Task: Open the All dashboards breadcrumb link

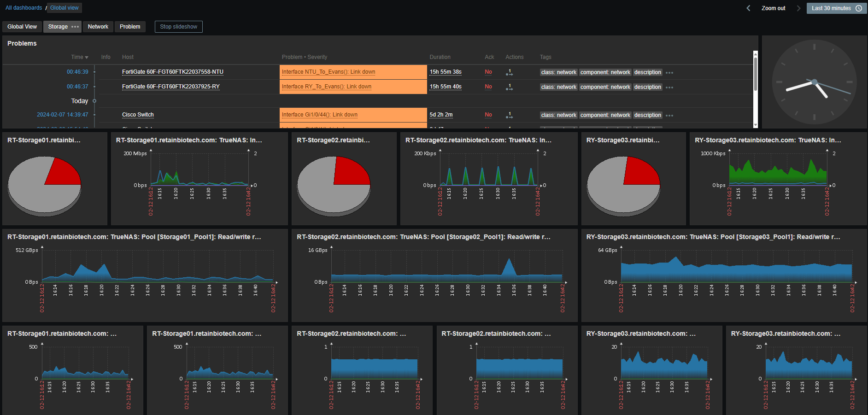Action: (23, 8)
